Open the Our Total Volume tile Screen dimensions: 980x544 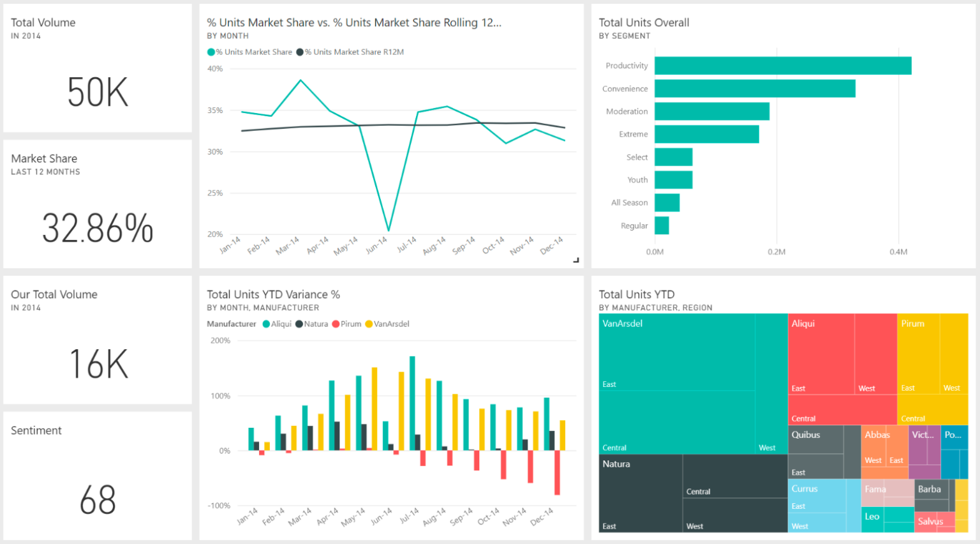point(97,340)
